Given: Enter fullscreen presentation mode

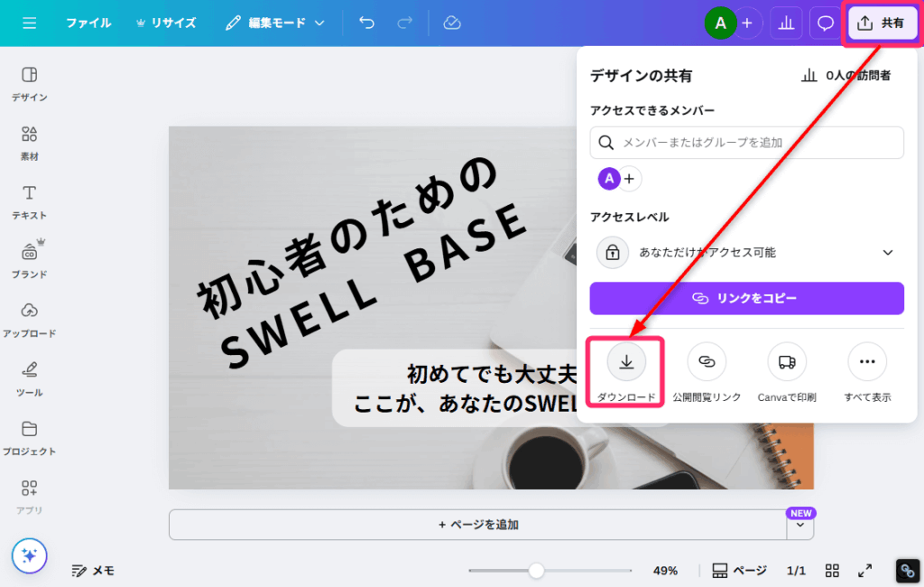Looking at the screenshot, I should point(864,571).
